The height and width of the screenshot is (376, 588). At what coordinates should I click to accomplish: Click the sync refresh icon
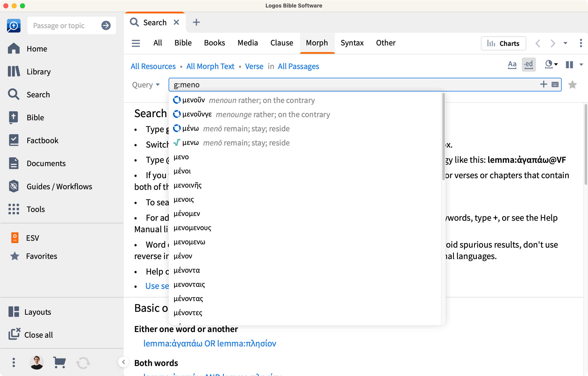[x=83, y=363]
